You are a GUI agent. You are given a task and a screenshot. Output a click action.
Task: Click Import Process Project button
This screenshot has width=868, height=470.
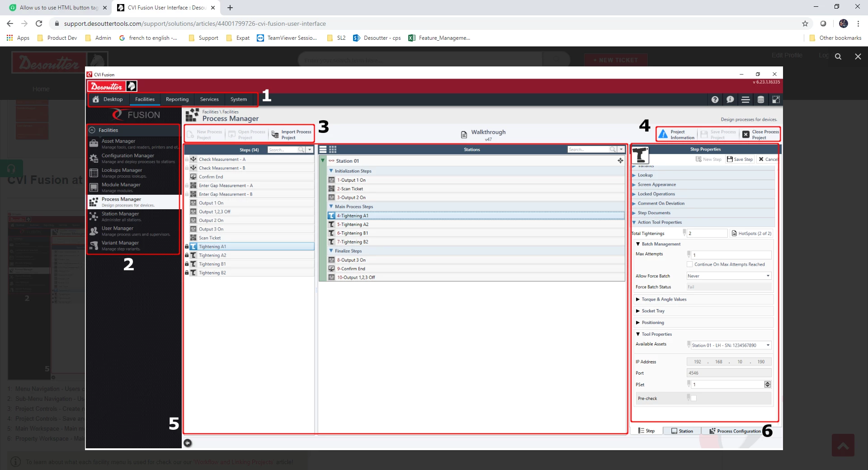[x=292, y=135]
